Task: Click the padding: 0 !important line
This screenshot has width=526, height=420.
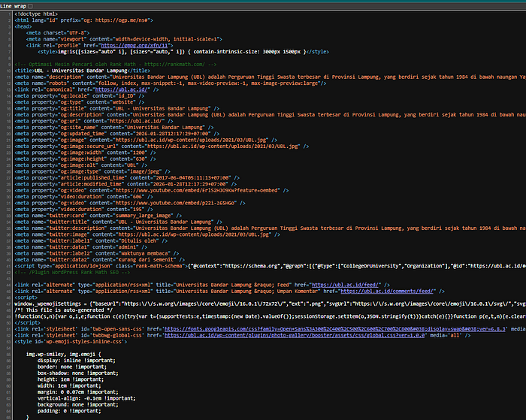Action: (x=69, y=411)
